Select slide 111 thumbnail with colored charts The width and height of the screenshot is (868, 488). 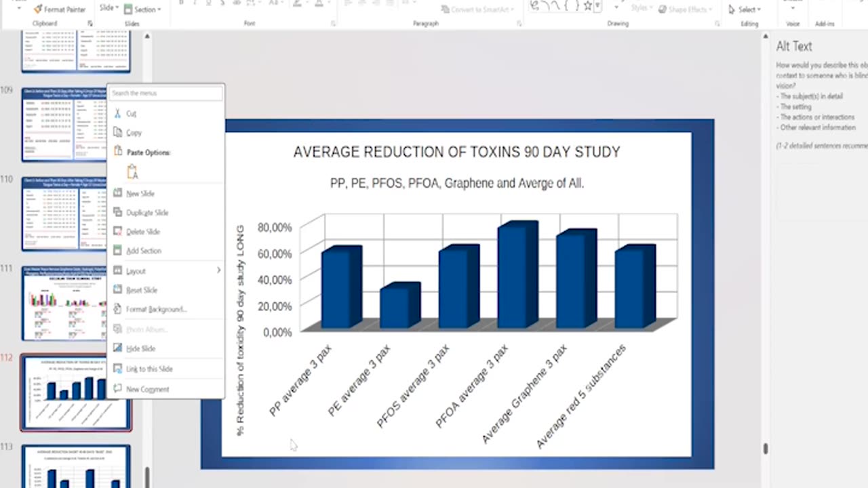pyautogui.click(x=64, y=303)
